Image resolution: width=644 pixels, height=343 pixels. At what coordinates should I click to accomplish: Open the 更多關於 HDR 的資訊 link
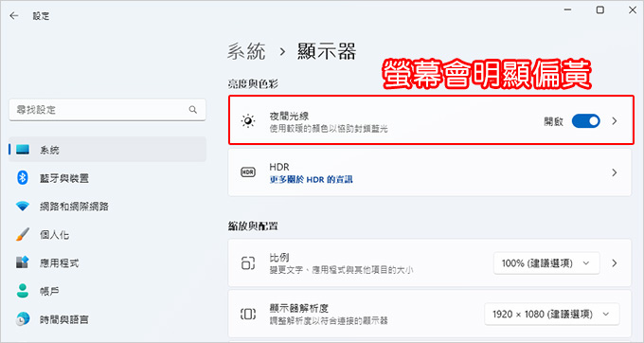coord(311,179)
